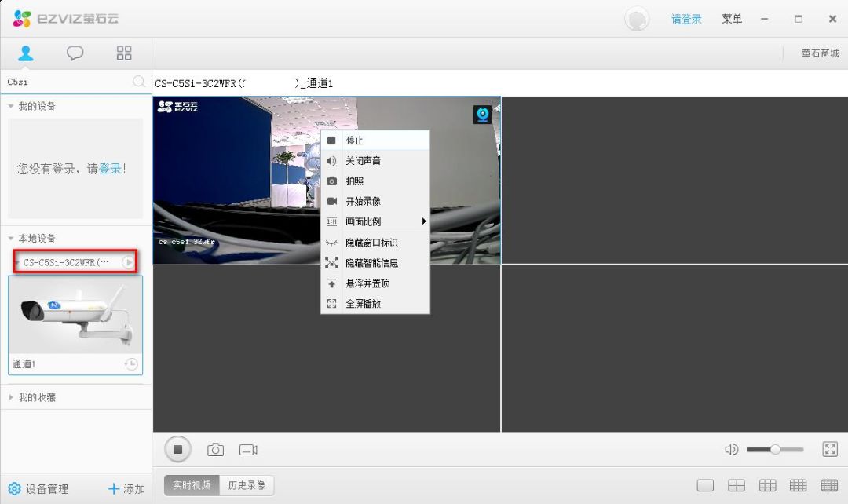Click the 请登录 link in title bar

(686, 19)
